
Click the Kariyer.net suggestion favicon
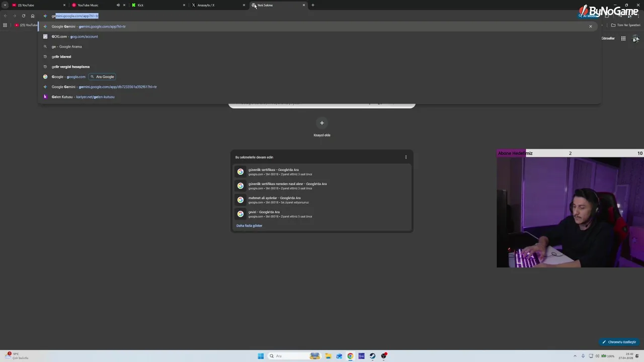point(45,97)
